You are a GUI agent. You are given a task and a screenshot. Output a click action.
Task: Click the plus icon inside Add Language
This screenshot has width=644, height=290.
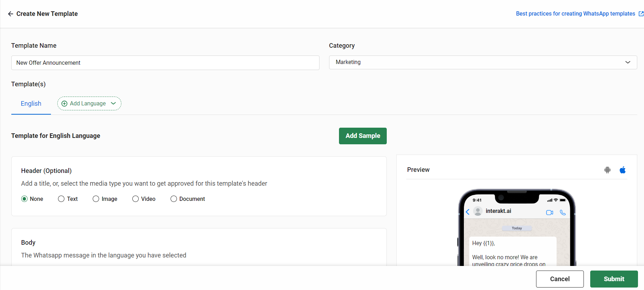click(x=64, y=103)
